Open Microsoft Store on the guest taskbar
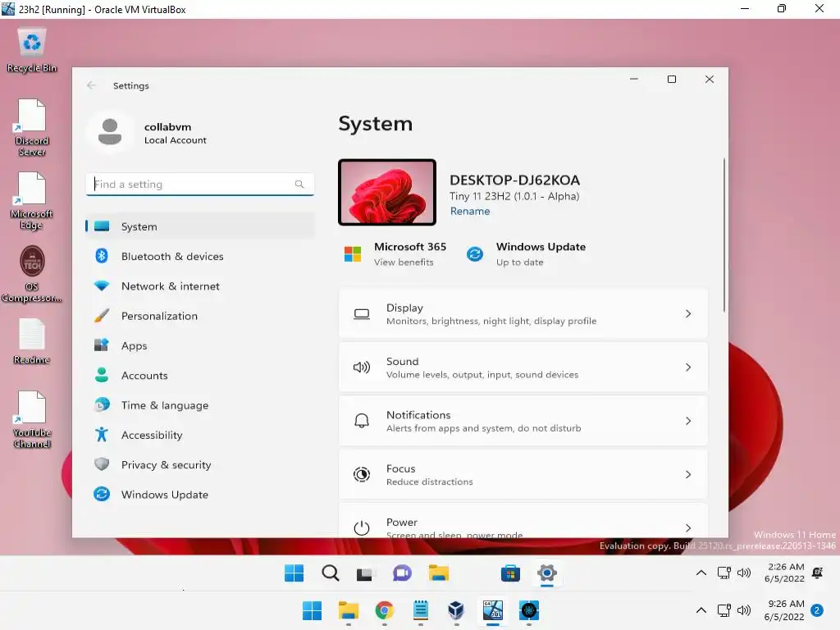This screenshot has height=630, width=840. pos(510,573)
